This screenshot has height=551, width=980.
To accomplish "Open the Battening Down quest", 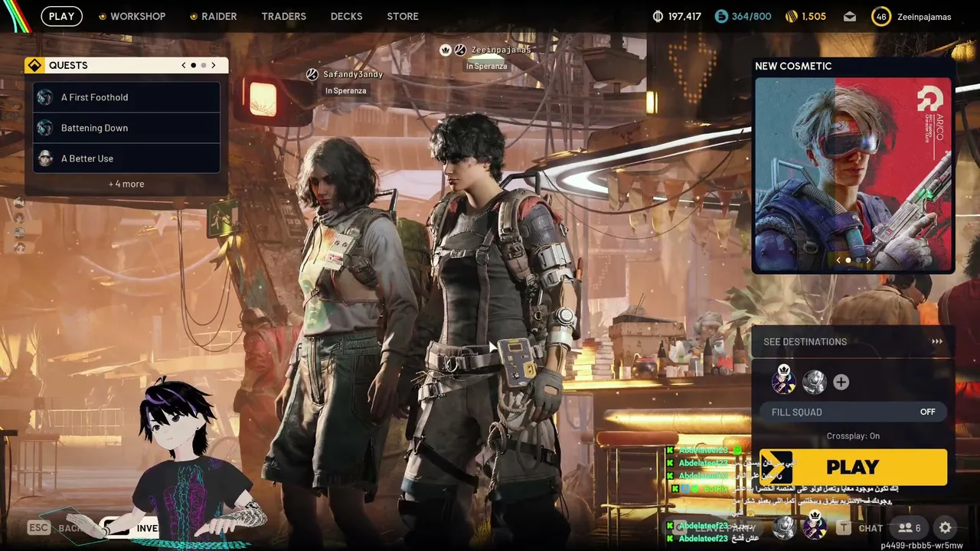I will pos(126,128).
